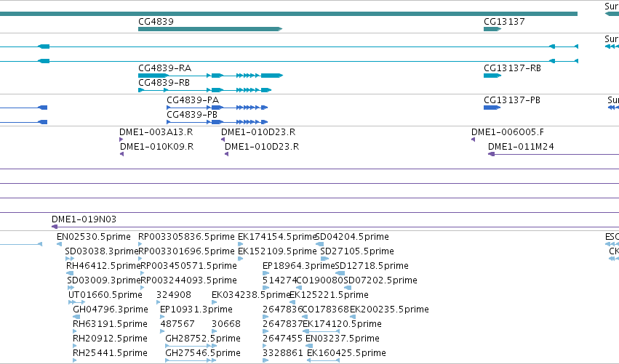Image resolution: width=619 pixels, height=364 pixels.
Task: Select the EK174154.5prime label
Action: point(276,237)
